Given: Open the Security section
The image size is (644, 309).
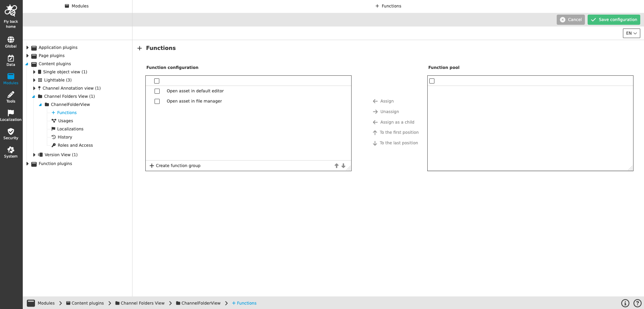Looking at the screenshot, I should coord(11,132).
